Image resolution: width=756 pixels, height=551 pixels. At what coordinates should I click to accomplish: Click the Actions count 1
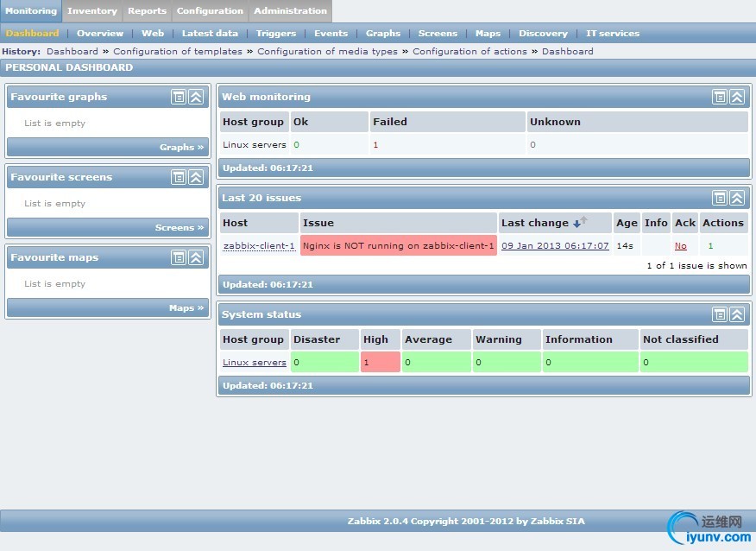pyautogui.click(x=710, y=245)
